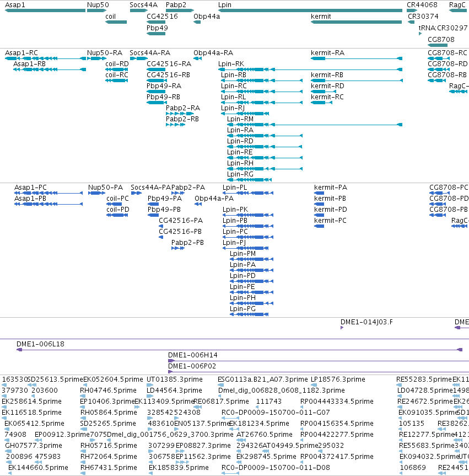Viewport: 469px width, 476px height.
Task: Open the RH04746.5prime EST label
Action: (109, 391)
